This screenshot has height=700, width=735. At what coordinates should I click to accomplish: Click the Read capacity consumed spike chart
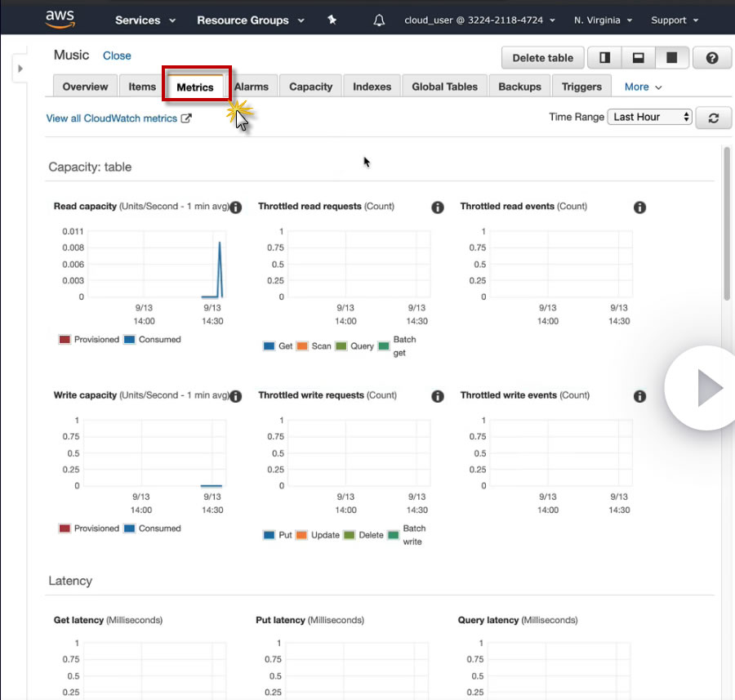(157, 264)
